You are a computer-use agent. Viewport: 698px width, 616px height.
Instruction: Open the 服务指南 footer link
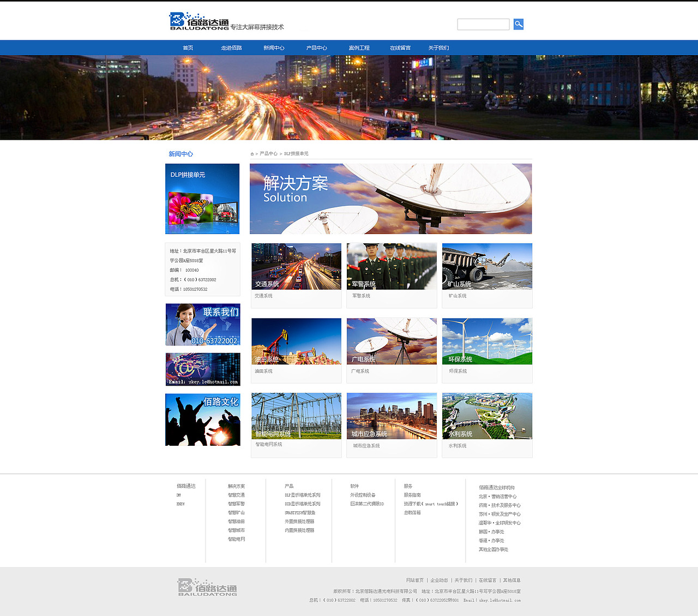[x=412, y=495]
